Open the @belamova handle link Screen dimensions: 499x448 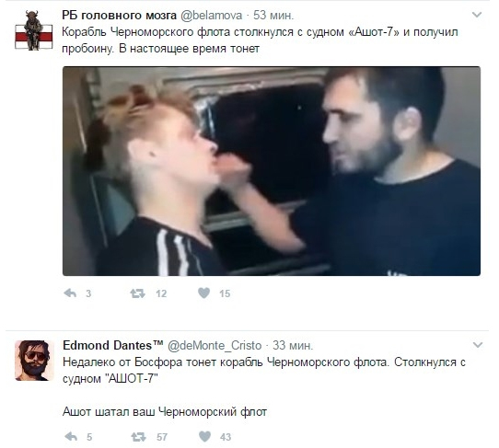(x=212, y=16)
